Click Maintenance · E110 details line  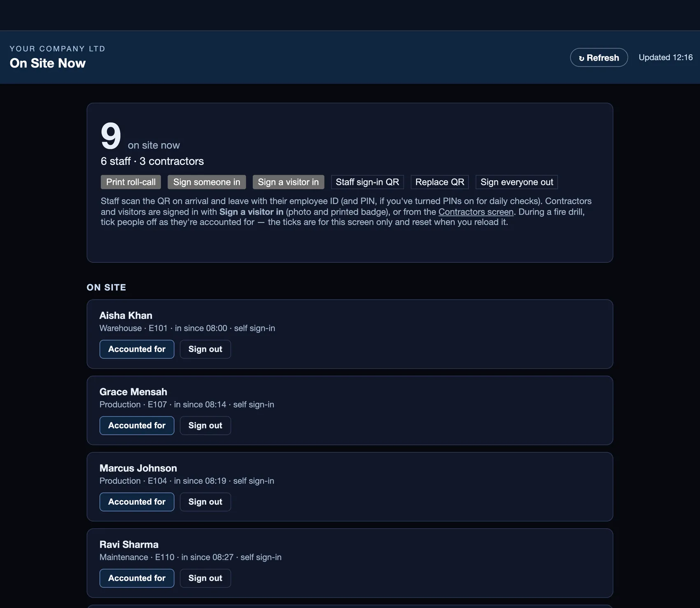(191, 557)
